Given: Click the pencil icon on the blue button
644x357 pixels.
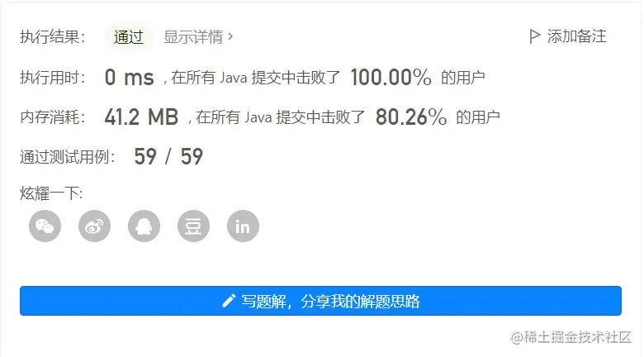Looking at the screenshot, I should coord(229,301).
